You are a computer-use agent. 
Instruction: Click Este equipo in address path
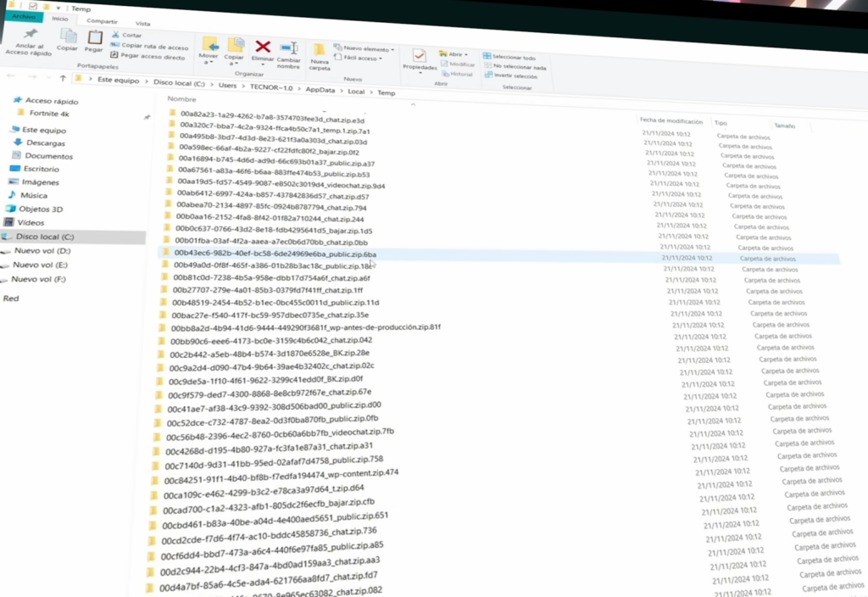[119, 81]
